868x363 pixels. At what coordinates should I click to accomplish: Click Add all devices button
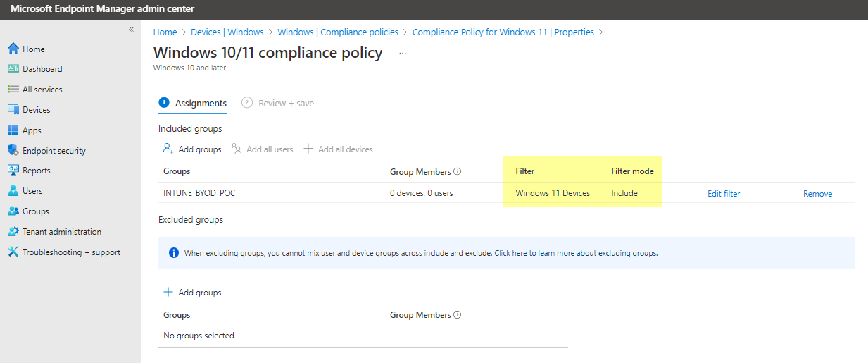tap(339, 149)
